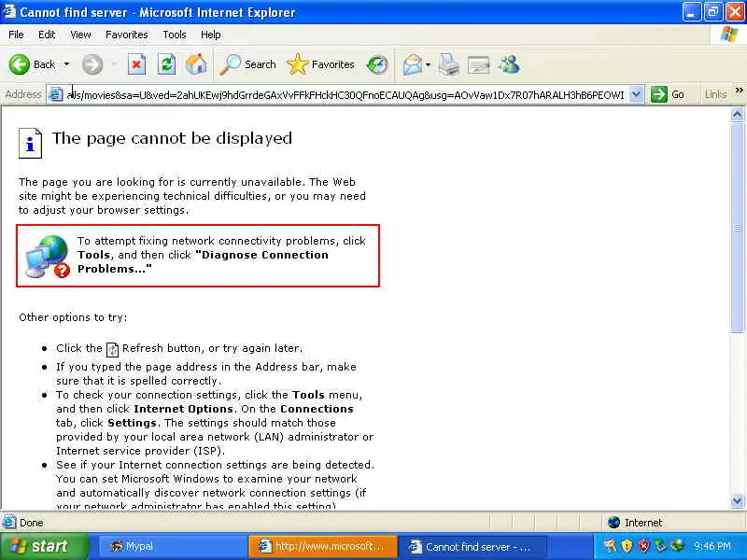Click the Windows flag logo throbber

(x=729, y=35)
